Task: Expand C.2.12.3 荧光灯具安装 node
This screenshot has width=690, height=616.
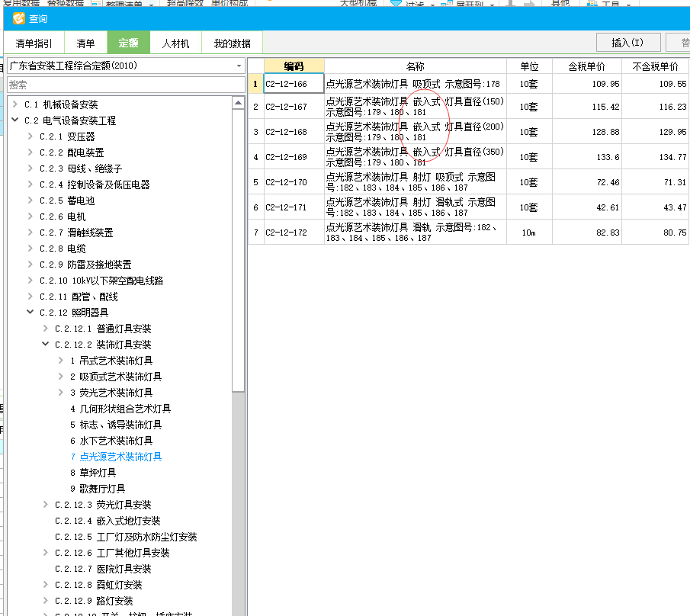Action: coord(46,504)
